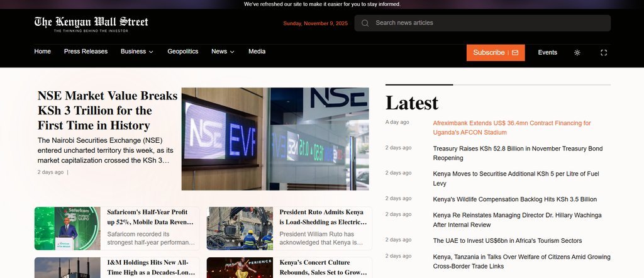This screenshot has width=644, height=278.
Task: Click the Safaricom article thumbnail
Action: 67,228
